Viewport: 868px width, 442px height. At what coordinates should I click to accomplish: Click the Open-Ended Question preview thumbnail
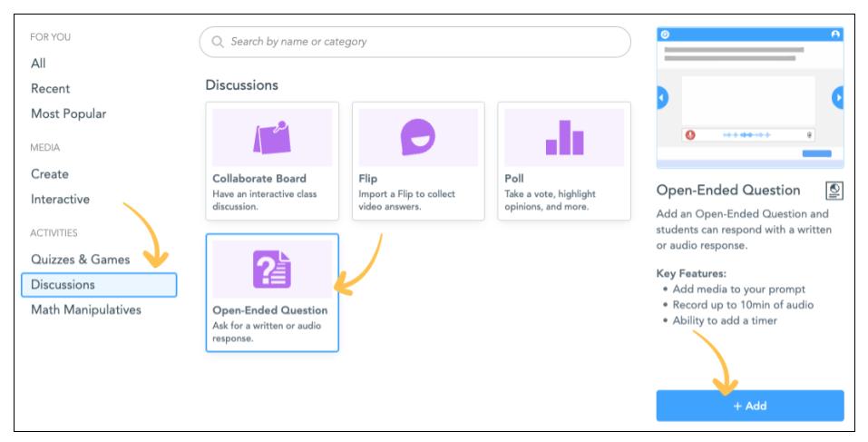[749, 97]
